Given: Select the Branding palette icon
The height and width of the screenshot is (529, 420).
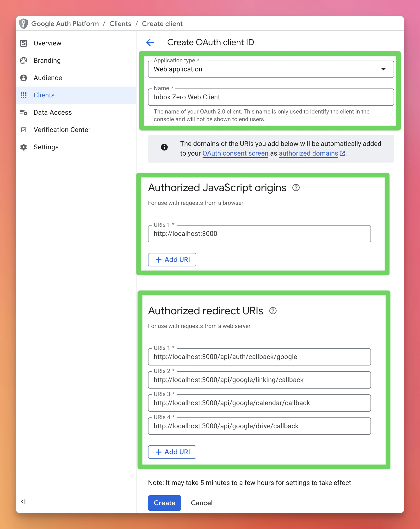Looking at the screenshot, I should pyautogui.click(x=23, y=61).
